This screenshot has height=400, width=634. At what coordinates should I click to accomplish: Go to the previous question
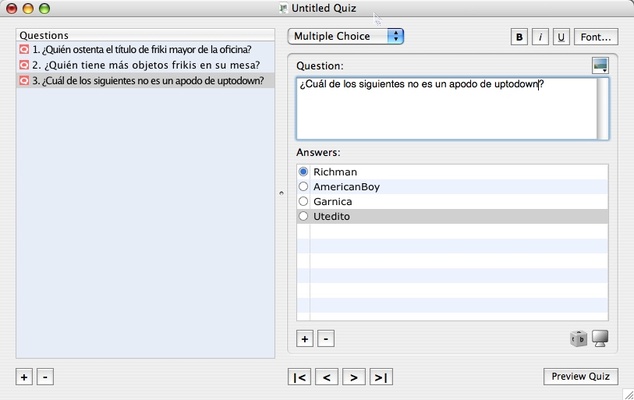[x=327, y=377]
